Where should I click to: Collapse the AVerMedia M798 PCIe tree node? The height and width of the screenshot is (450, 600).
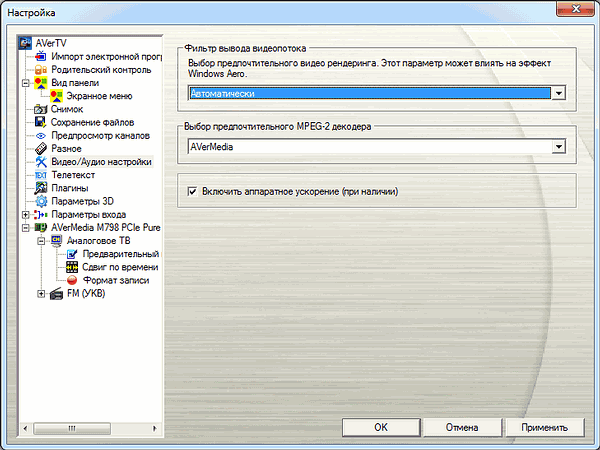(25, 228)
